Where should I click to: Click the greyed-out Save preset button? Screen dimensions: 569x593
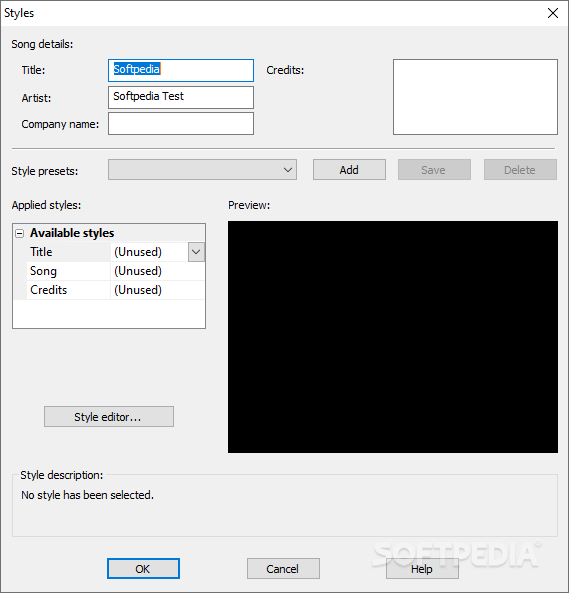tap(434, 169)
